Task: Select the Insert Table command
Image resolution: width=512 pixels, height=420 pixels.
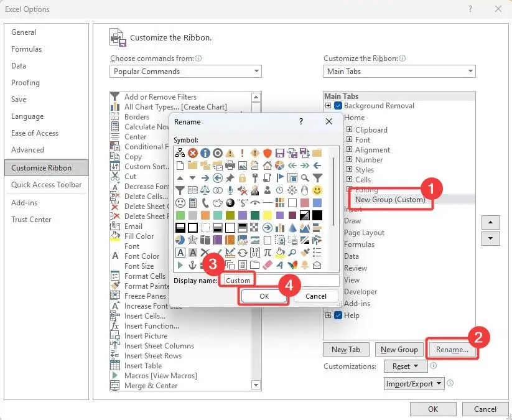Action: pos(143,366)
